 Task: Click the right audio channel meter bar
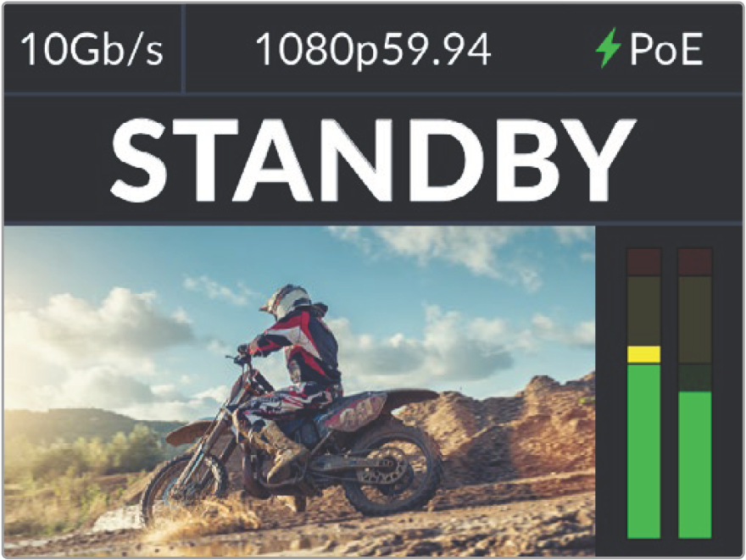coord(694,393)
